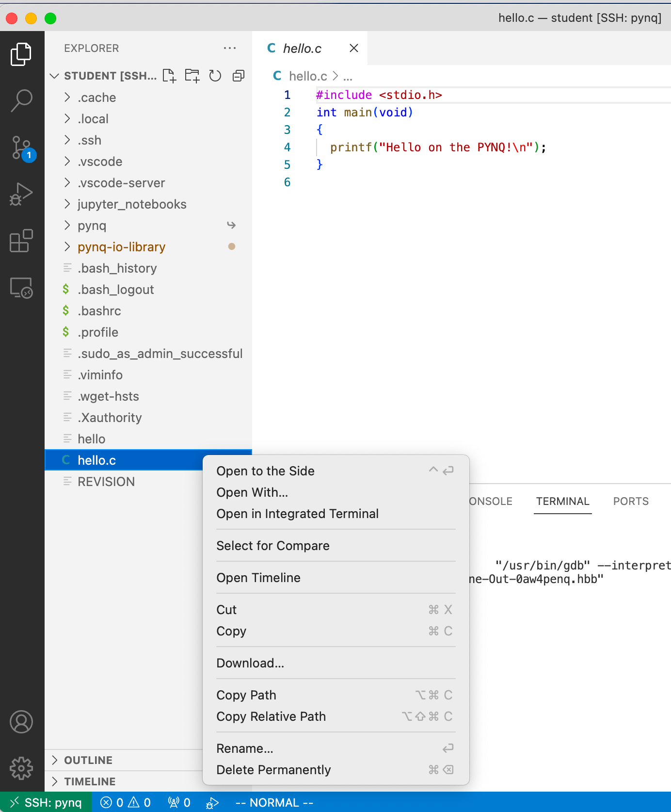The width and height of the screenshot is (671, 812).
Task: Expand the .local folder
Action: 148,119
